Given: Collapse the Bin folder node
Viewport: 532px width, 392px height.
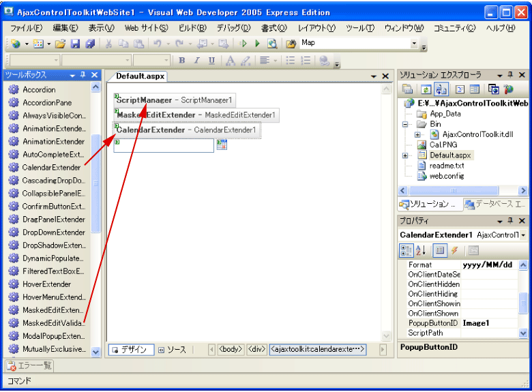Looking at the screenshot, I should (x=405, y=125).
